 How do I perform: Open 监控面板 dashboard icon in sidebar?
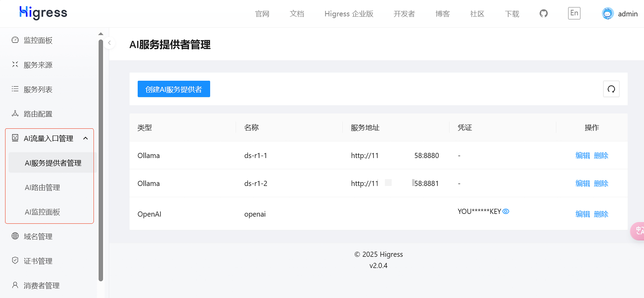(15, 40)
